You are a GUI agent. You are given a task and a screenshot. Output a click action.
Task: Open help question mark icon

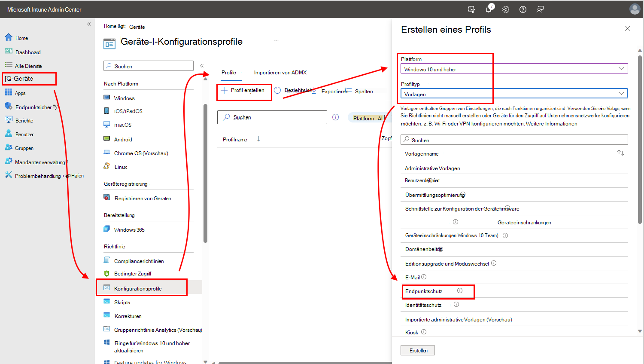point(523,9)
